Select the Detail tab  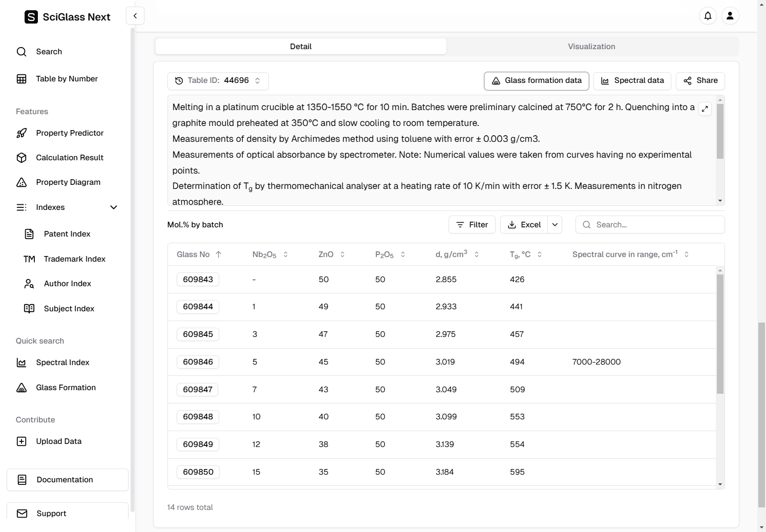(x=301, y=47)
